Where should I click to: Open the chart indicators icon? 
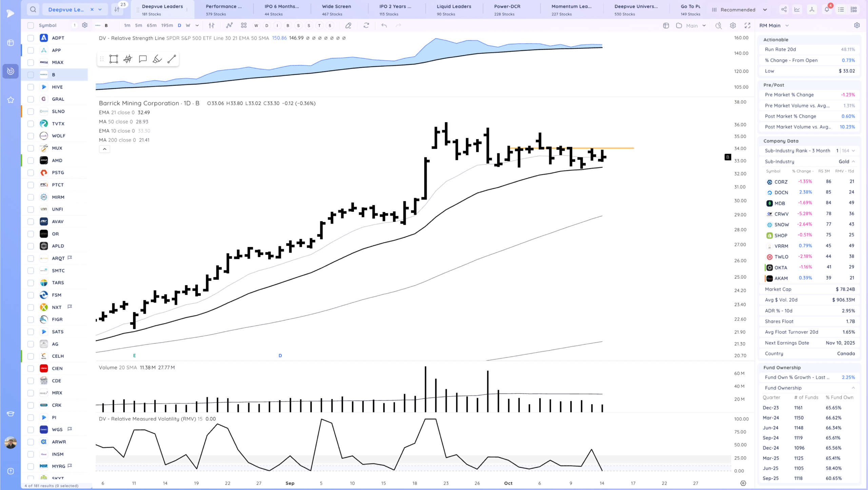coord(230,25)
